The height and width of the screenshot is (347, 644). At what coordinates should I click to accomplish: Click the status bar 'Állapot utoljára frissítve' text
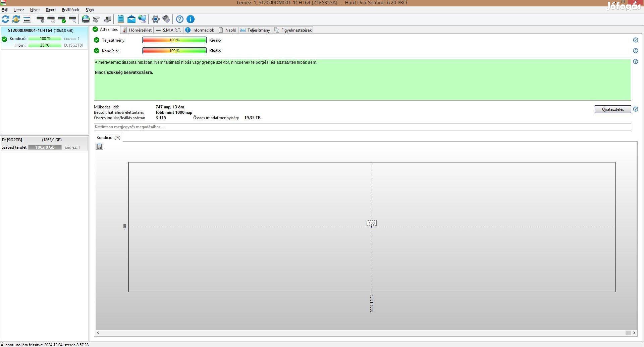point(45,345)
